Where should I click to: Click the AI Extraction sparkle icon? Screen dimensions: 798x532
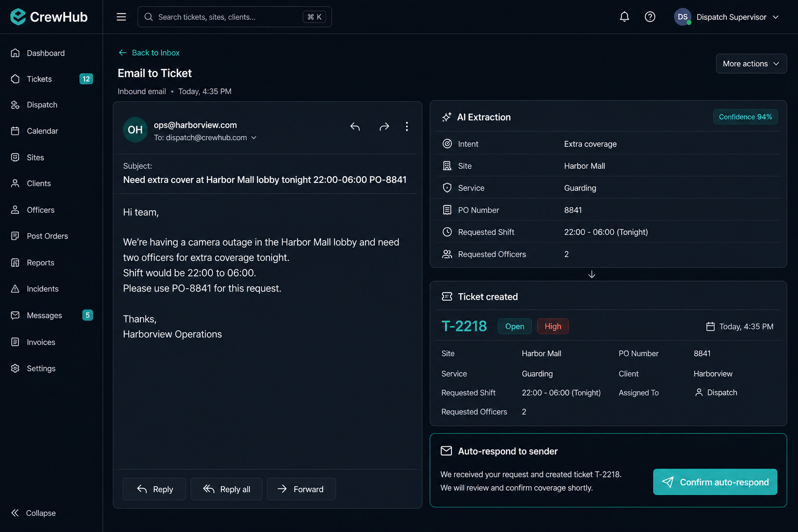tap(447, 117)
